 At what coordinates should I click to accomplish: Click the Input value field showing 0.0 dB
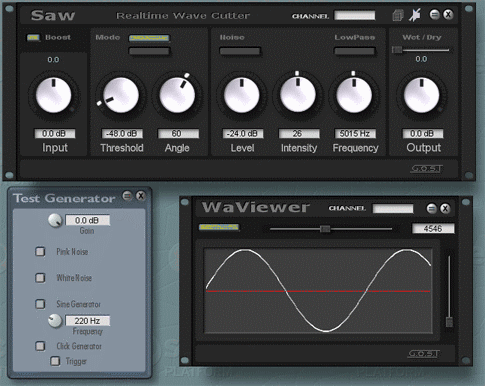(x=55, y=134)
